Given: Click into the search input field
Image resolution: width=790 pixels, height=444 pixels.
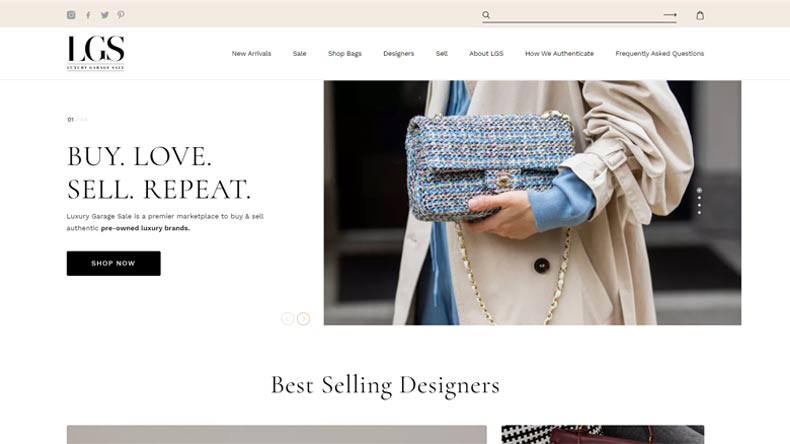Looking at the screenshot, I should coord(577,15).
